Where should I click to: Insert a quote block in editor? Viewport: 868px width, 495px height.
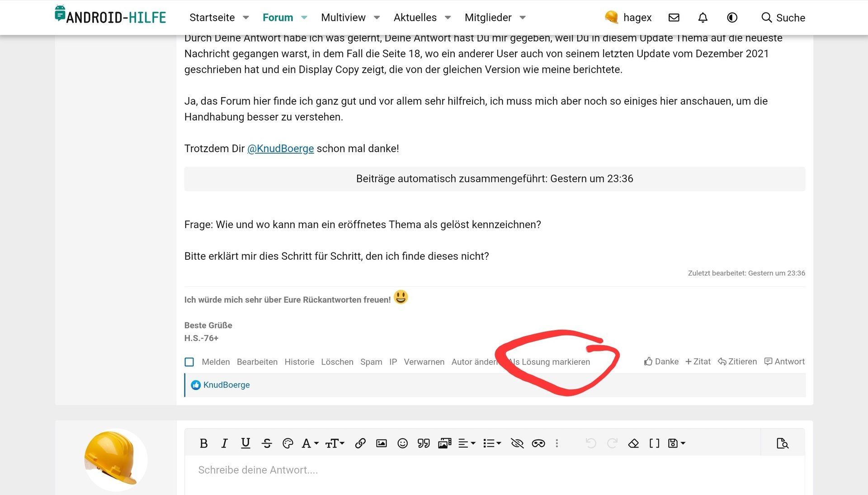click(x=424, y=444)
